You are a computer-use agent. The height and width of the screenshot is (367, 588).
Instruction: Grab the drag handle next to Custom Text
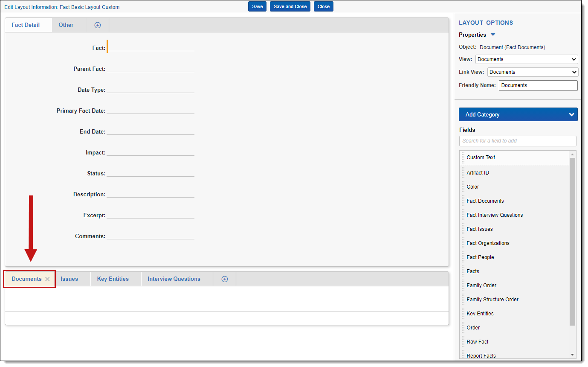click(463, 157)
